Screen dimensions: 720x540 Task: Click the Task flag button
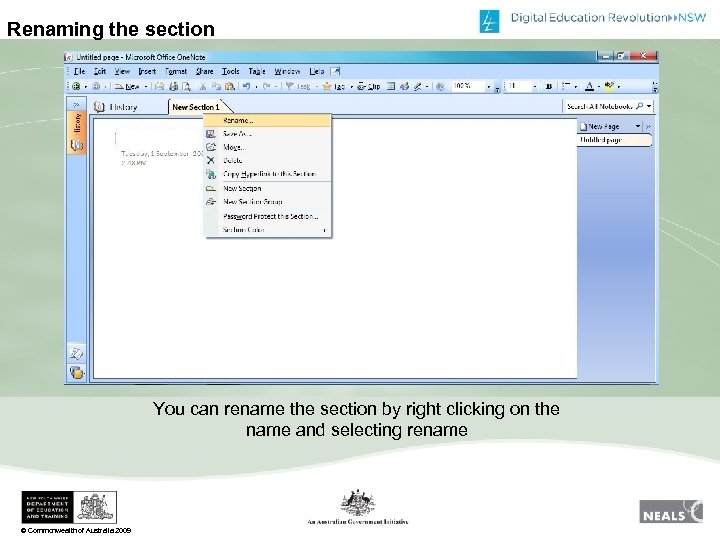click(x=298, y=86)
